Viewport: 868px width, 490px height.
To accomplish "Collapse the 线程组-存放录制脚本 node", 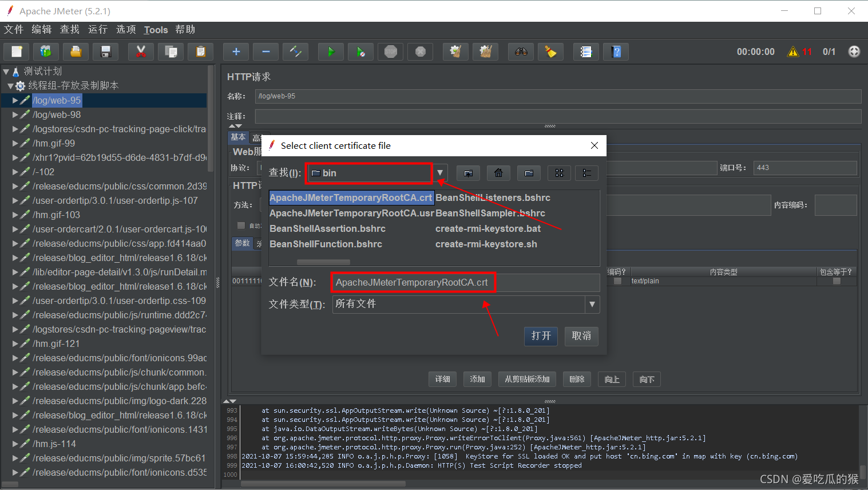I will point(10,86).
